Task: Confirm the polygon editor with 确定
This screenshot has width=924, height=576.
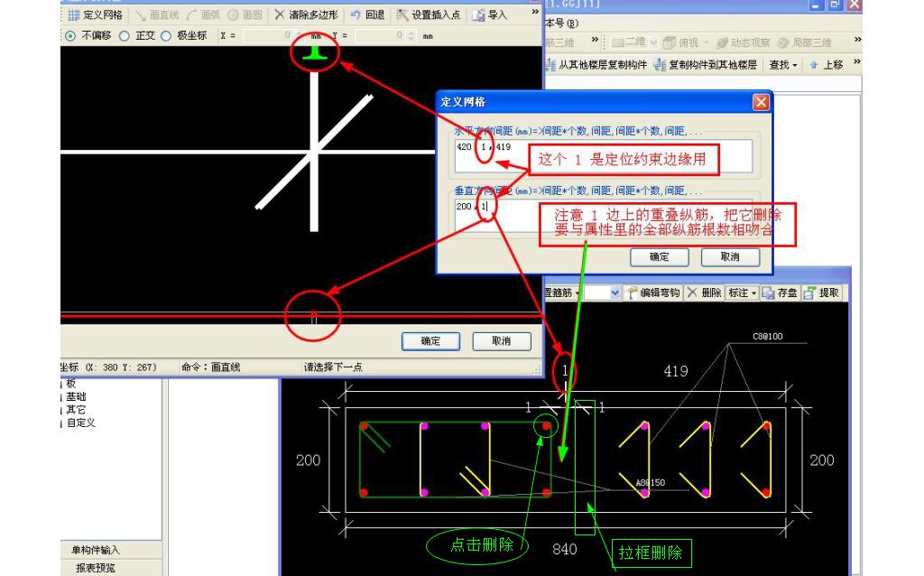Action: (x=430, y=341)
